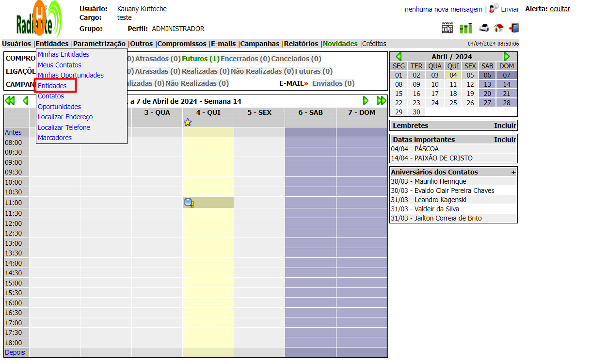Select day 14 in the April mini calendar

pyautogui.click(x=506, y=84)
